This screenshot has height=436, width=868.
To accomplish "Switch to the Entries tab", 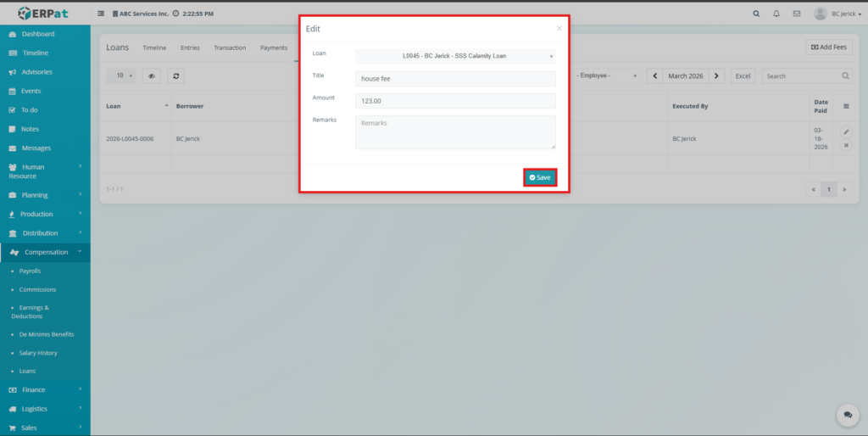I will 190,48.
